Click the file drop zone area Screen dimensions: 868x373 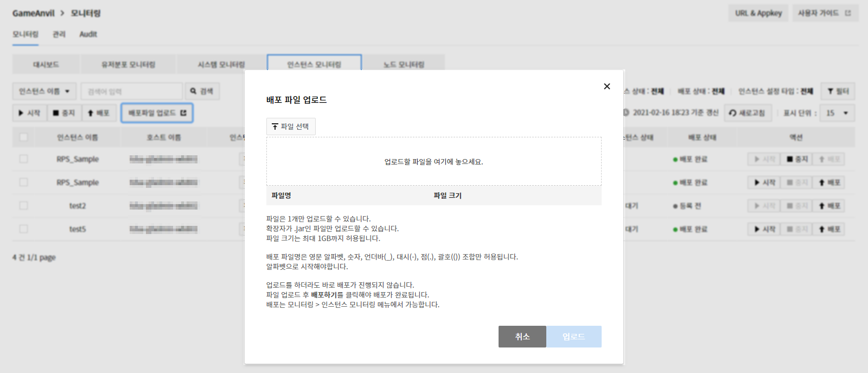[x=433, y=161]
